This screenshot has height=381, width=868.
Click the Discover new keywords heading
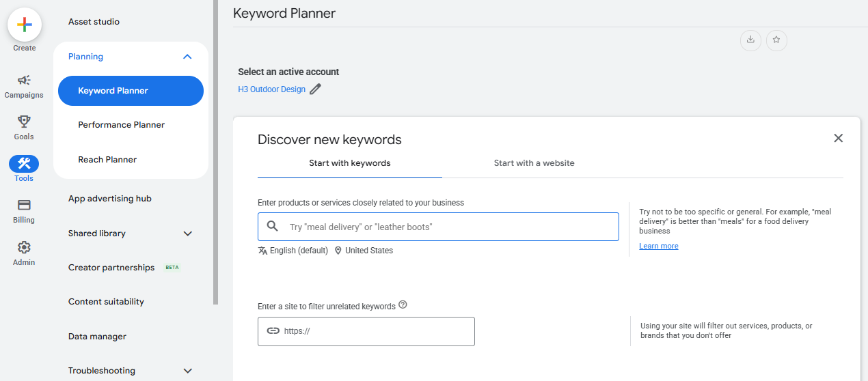coord(329,140)
